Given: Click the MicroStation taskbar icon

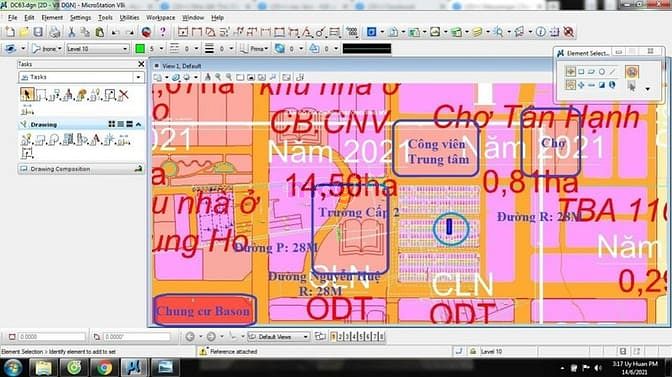Looking at the screenshot, I should (x=134, y=368).
